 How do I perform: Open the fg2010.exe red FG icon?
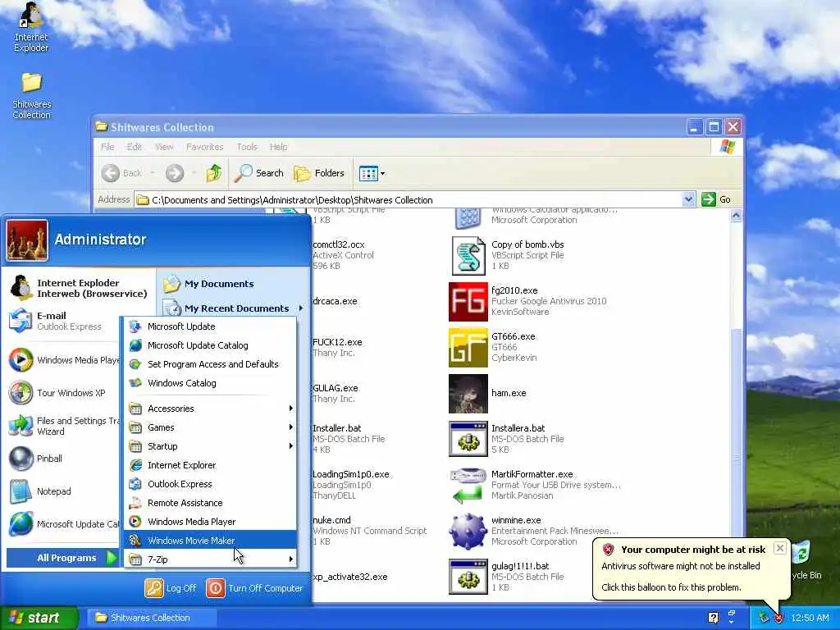pos(468,302)
